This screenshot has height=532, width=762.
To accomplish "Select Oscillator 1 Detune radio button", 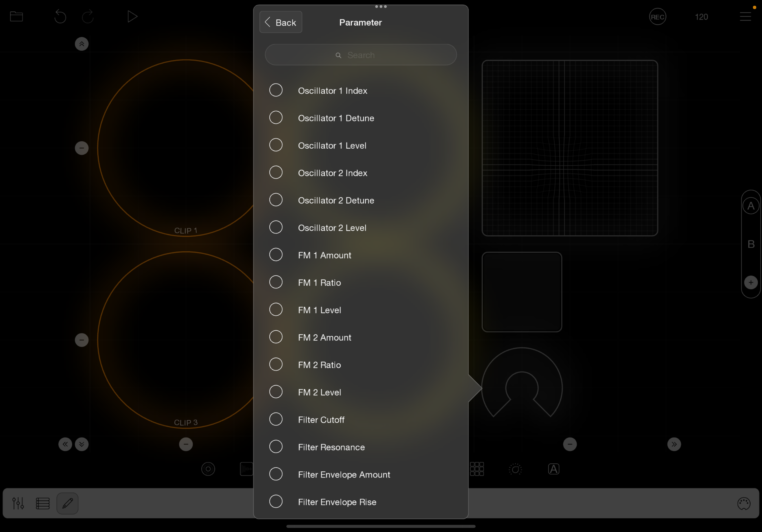I will click(x=276, y=118).
